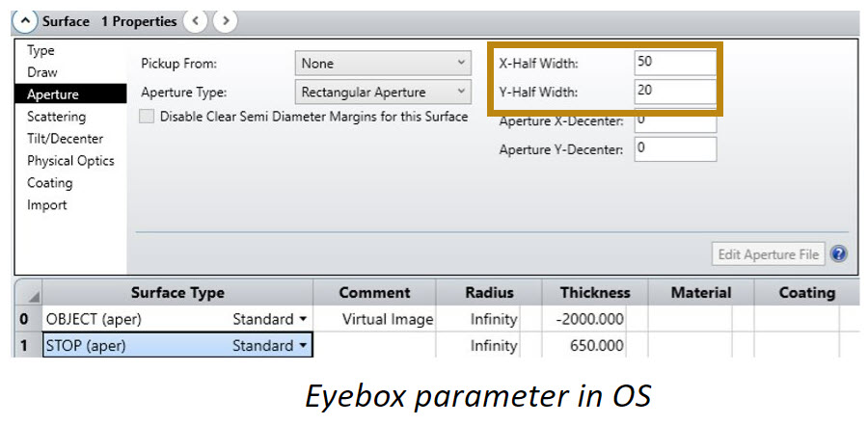868x425 pixels.
Task: Click the Comment column header
Action: 375,292
